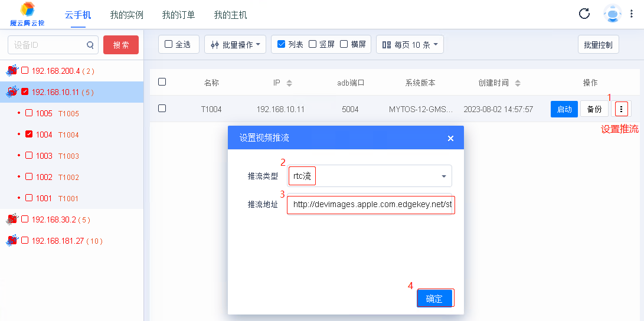Enable the portrait (竖屏) view checkbox
Image resolution: width=644 pixels, height=321 pixels.
(x=313, y=44)
